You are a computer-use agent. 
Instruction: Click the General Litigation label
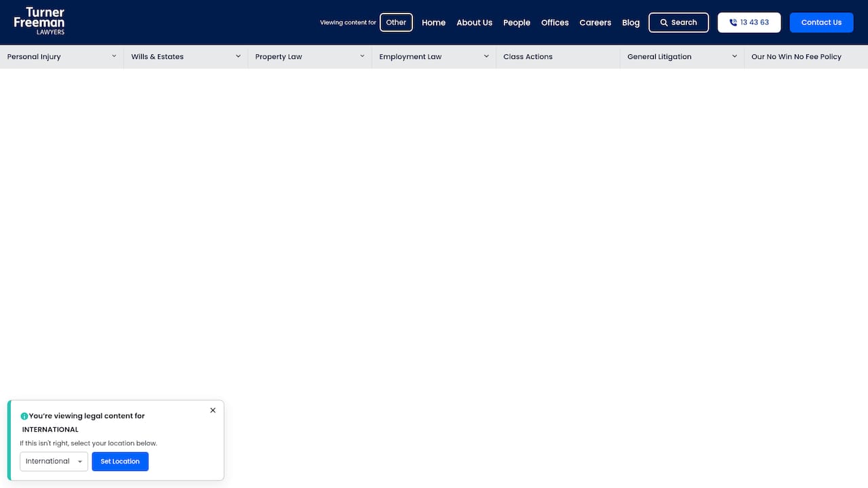659,57
